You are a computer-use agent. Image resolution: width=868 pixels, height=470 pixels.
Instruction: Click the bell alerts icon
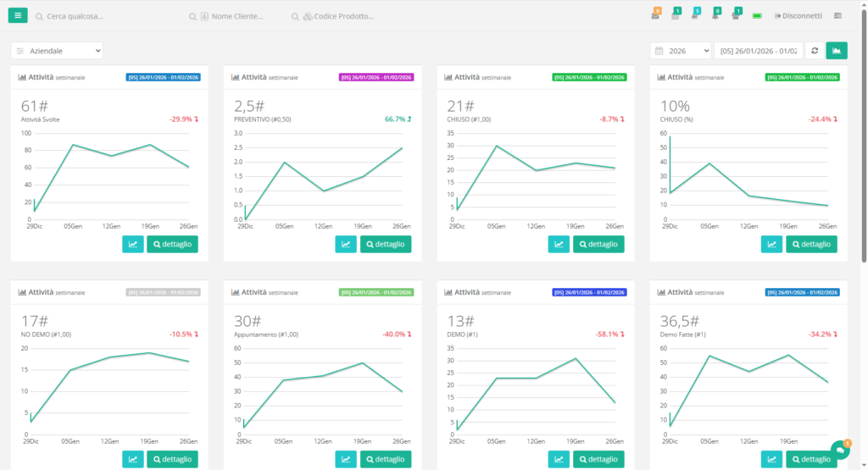[x=715, y=15]
